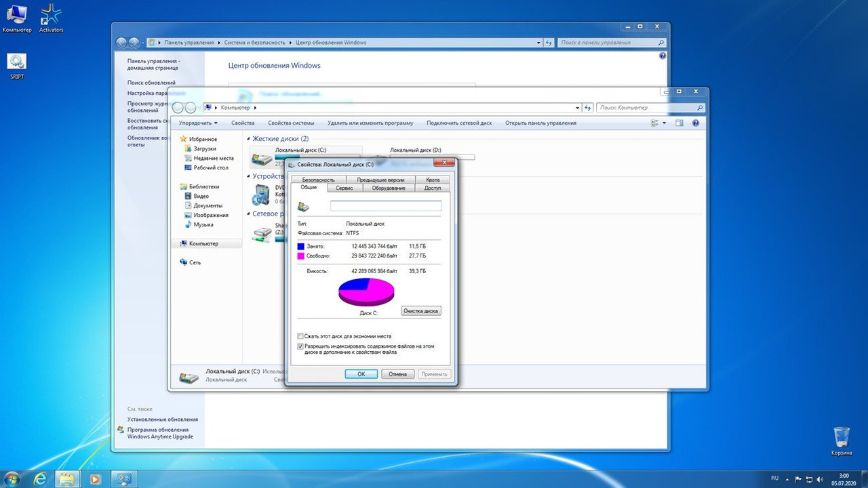Click Свойства системы in the toolbar
The width and height of the screenshot is (868, 488).
[x=291, y=123]
